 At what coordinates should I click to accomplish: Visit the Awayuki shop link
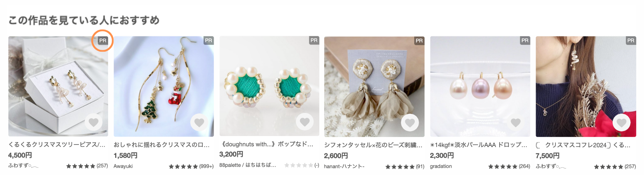[123, 166]
